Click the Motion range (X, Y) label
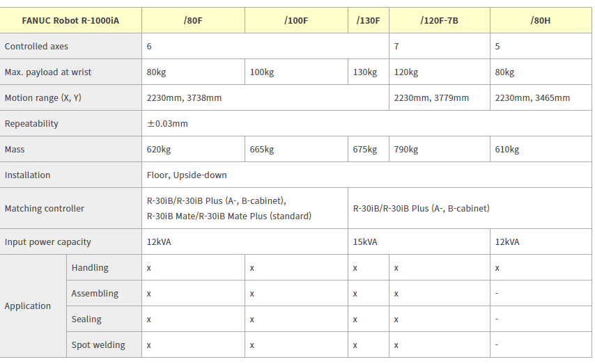 coord(43,98)
